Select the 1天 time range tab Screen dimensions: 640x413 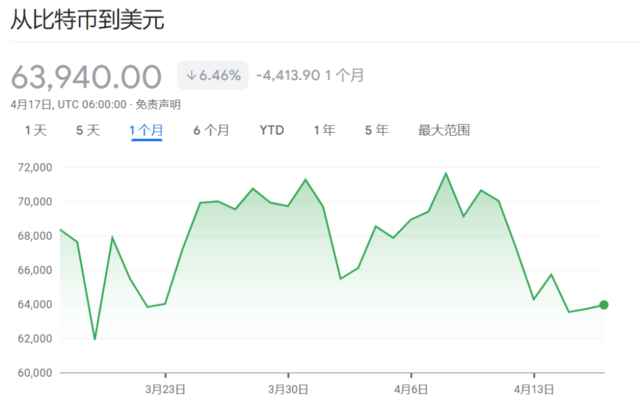(x=36, y=130)
